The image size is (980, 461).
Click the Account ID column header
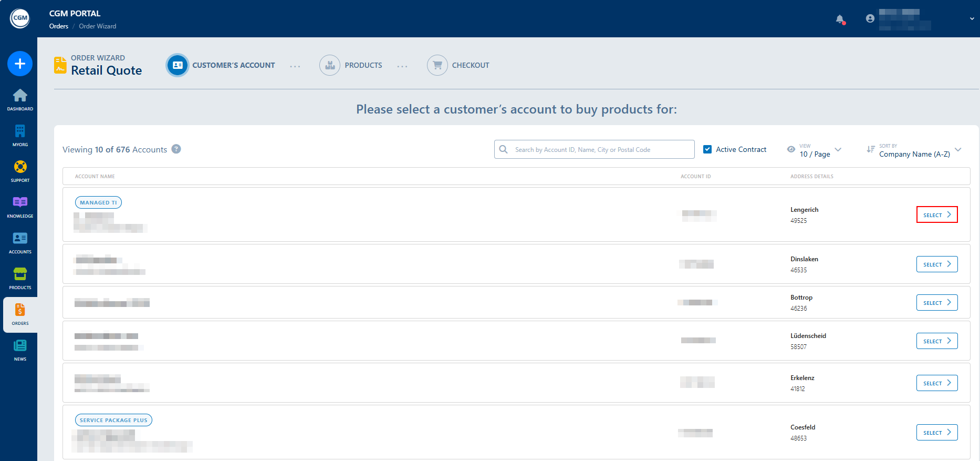pos(696,177)
